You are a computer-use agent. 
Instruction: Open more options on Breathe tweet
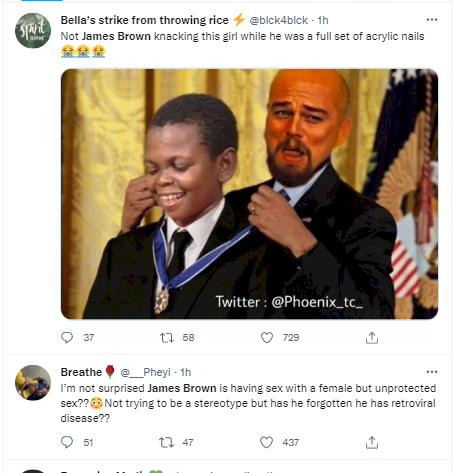pyautogui.click(x=432, y=372)
